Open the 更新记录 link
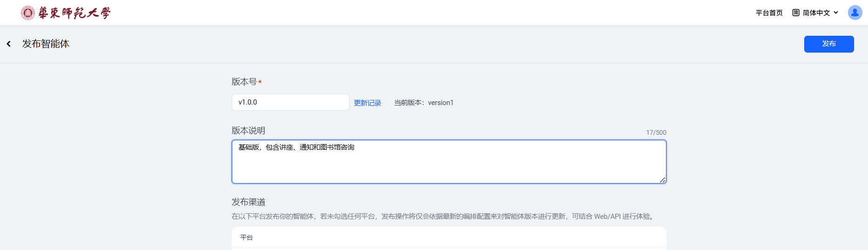 tap(367, 103)
